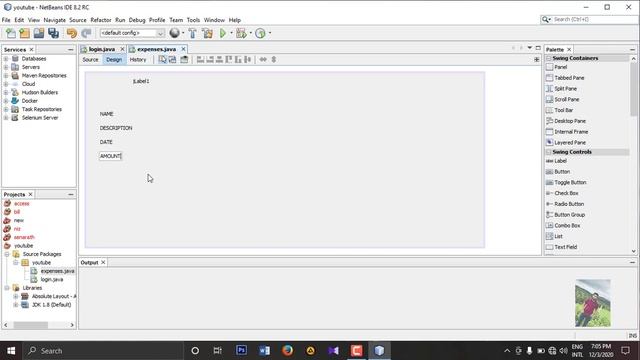The height and width of the screenshot is (360, 640).
Task: Collapse the Swing Controls palette section
Action: (549, 152)
